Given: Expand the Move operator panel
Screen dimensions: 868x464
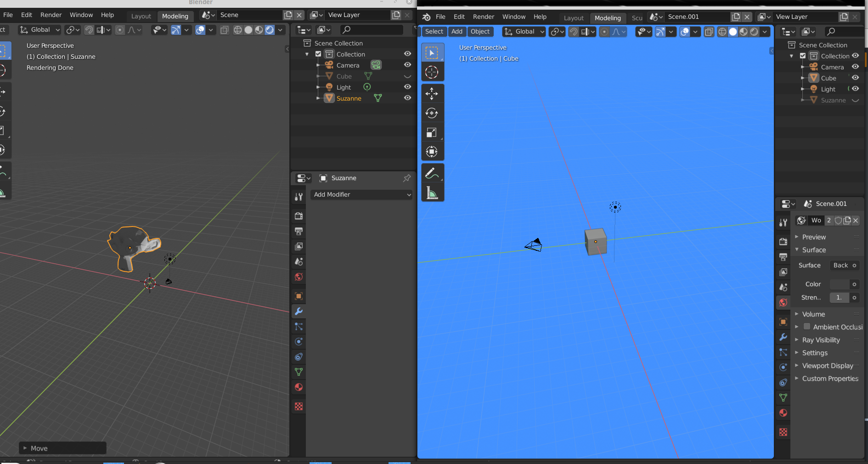Looking at the screenshot, I should (63, 448).
